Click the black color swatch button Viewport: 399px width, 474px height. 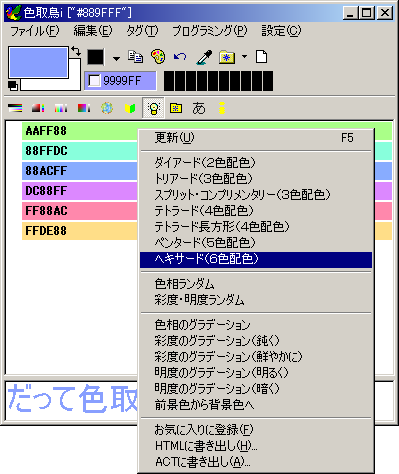click(96, 57)
